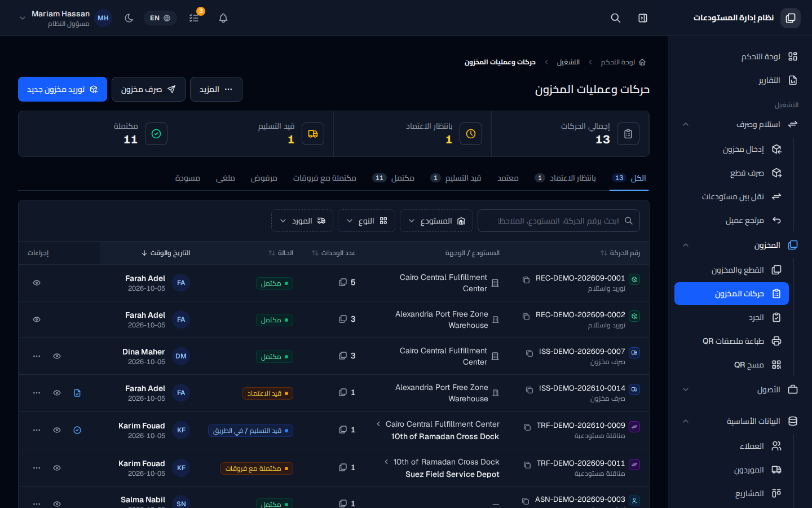812x508 pixels.
Task: Click the توريد مخزون جديد button
Action: 63,89
